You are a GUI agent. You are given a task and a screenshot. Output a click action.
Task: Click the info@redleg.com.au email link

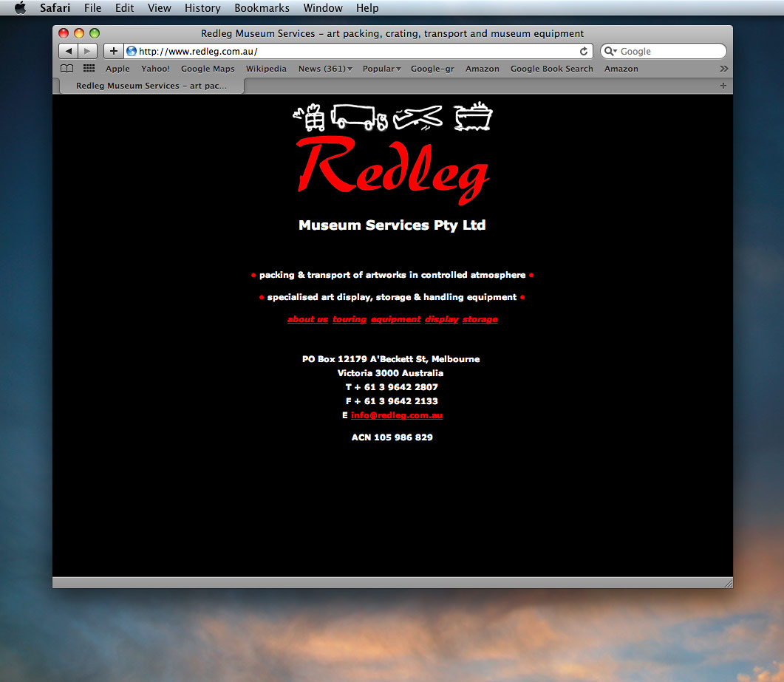(x=397, y=415)
